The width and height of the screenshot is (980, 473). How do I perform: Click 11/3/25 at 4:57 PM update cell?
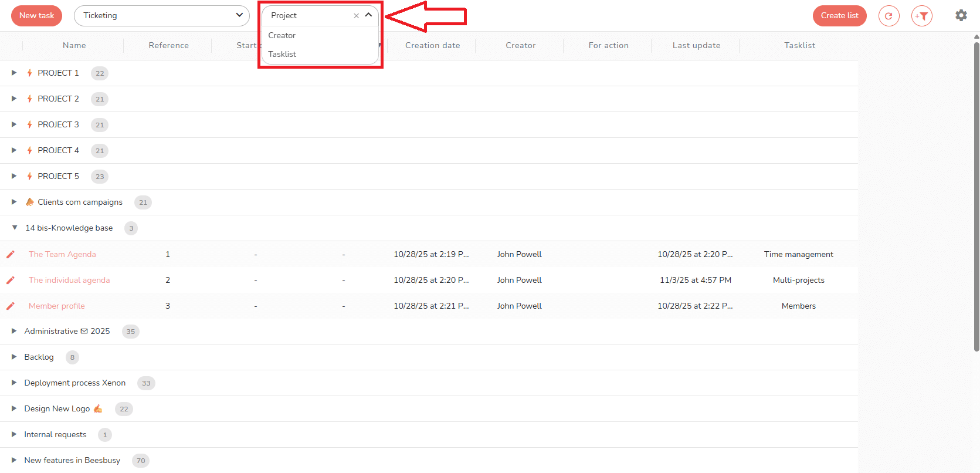pyautogui.click(x=696, y=280)
